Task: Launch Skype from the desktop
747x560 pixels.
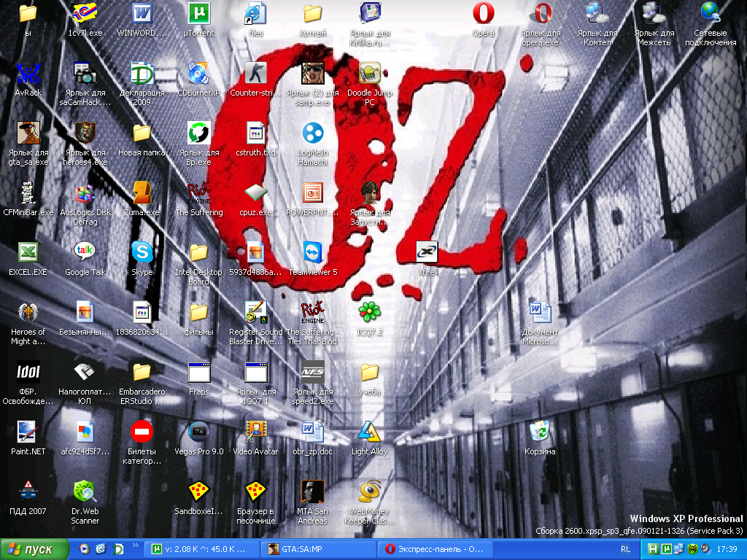Action: [x=142, y=259]
